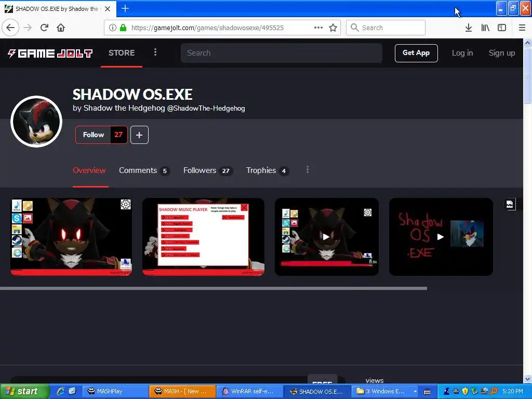Click the Log in link
The width and height of the screenshot is (532, 399).
462,53
